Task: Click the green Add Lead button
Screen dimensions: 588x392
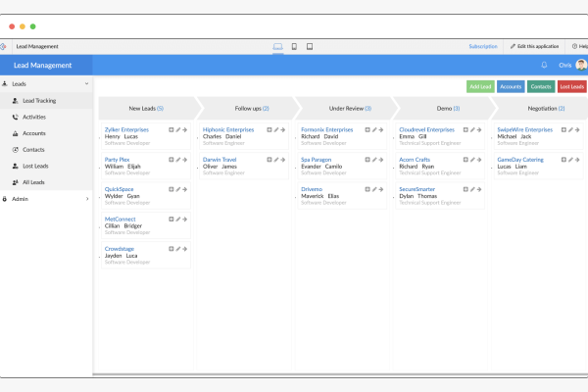Action: pyautogui.click(x=480, y=87)
